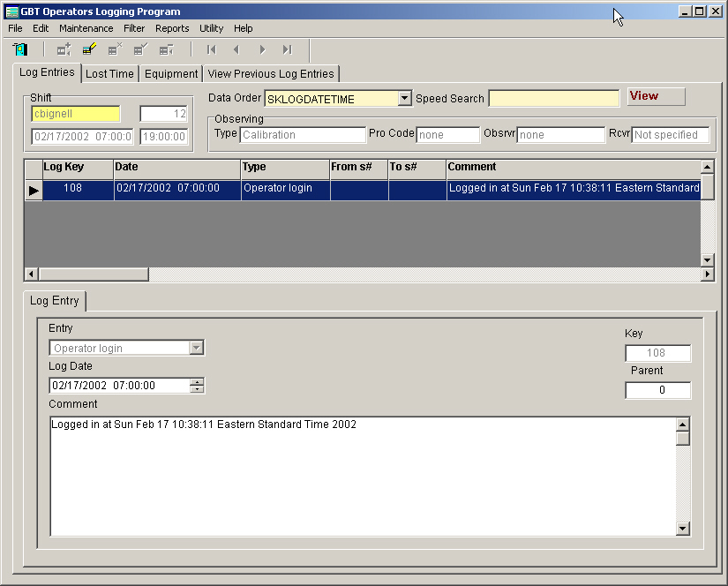Click the grid horizontal scrollbar thumb
Viewport: 728px width, 586px height.
tap(94, 274)
